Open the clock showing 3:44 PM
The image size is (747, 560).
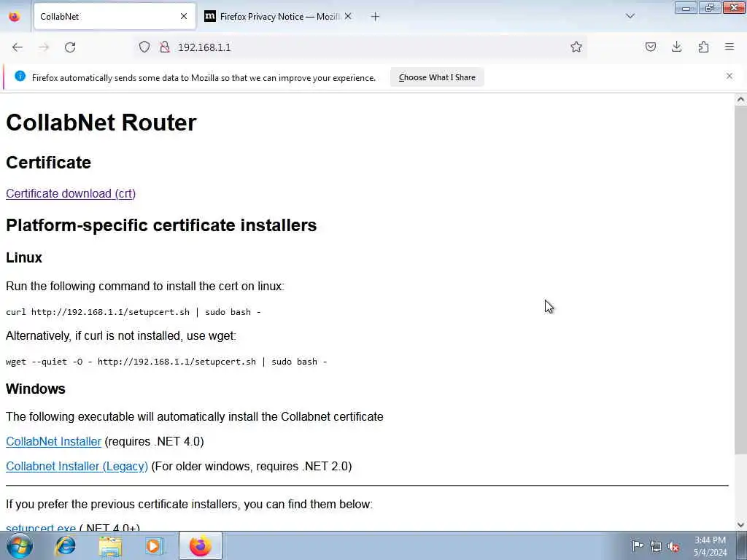pyautogui.click(x=710, y=546)
